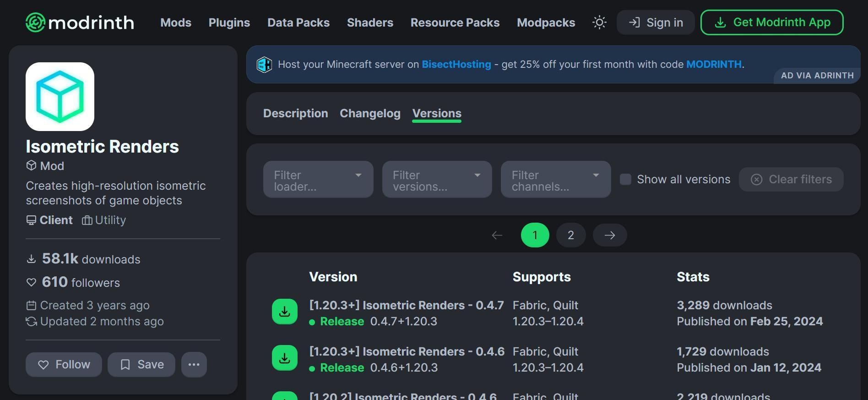Open the three-dots more options menu
The height and width of the screenshot is (400, 868).
point(194,365)
